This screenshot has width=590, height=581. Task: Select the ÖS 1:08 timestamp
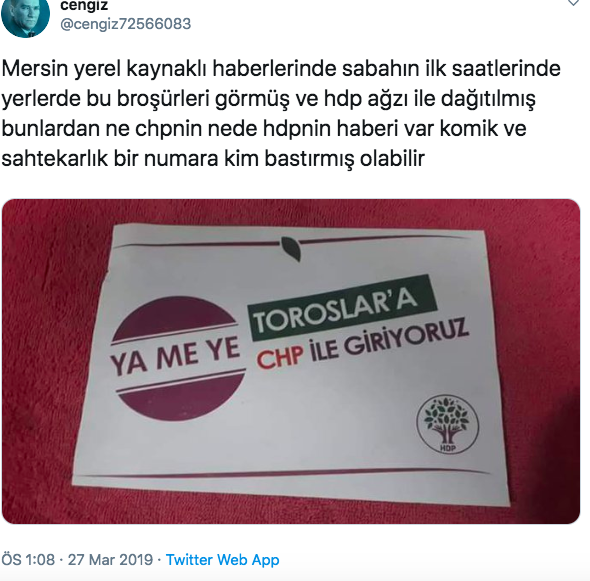28,560
